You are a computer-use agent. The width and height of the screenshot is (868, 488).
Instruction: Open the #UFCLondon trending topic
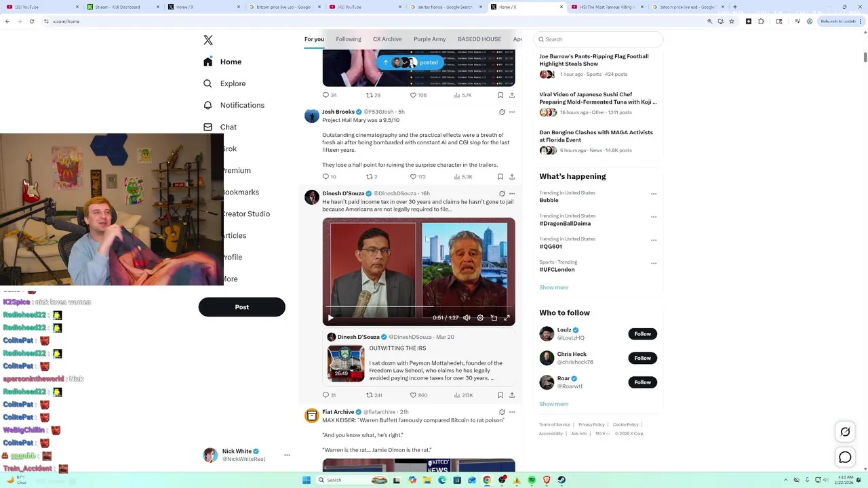557,270
